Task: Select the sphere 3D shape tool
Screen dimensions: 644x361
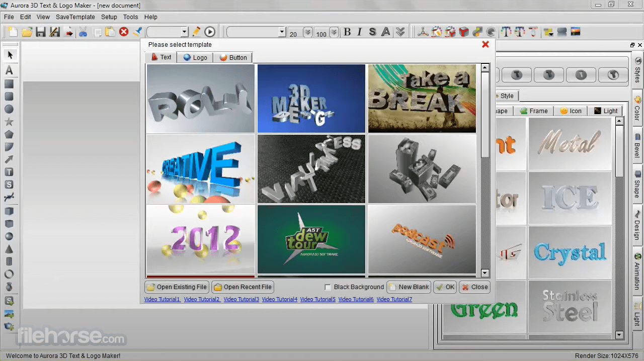Action: tap(9, 236)
